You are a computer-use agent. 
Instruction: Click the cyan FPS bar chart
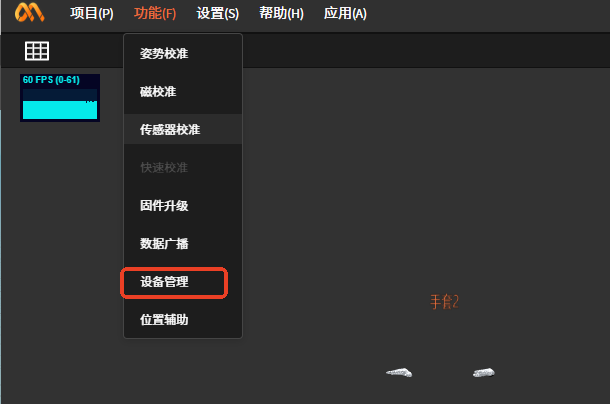click(x=60, y=109)
